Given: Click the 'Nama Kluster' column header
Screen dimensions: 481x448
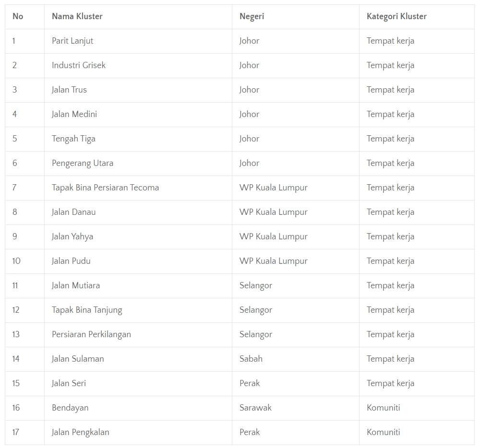Looking at the screenshot, I should tap(77, 16).
